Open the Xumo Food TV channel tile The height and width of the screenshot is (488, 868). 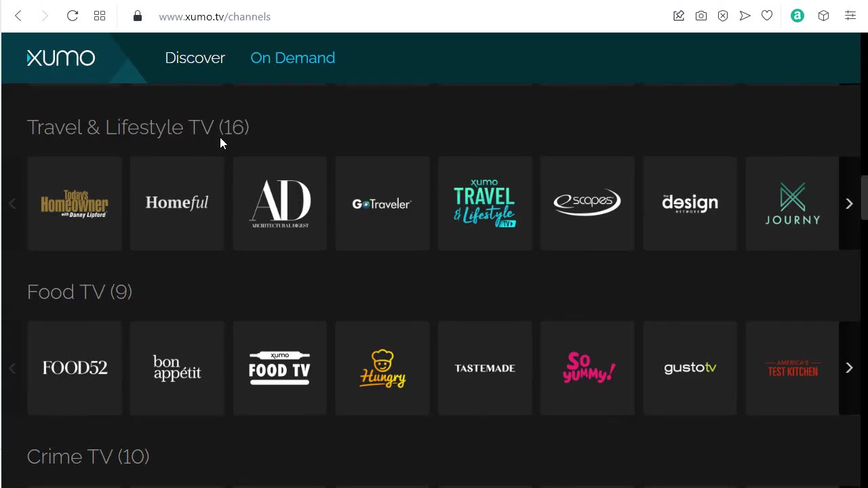coord(280,368)
